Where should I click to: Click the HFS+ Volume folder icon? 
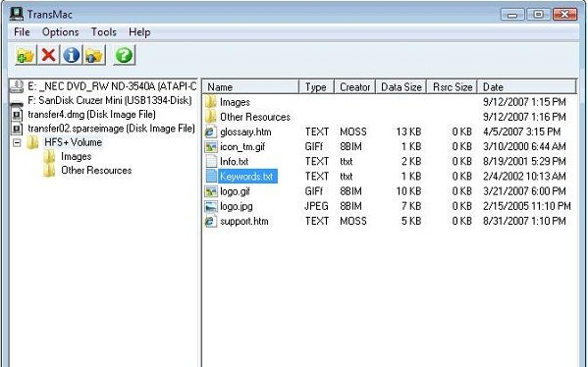[x=33, y=142]
